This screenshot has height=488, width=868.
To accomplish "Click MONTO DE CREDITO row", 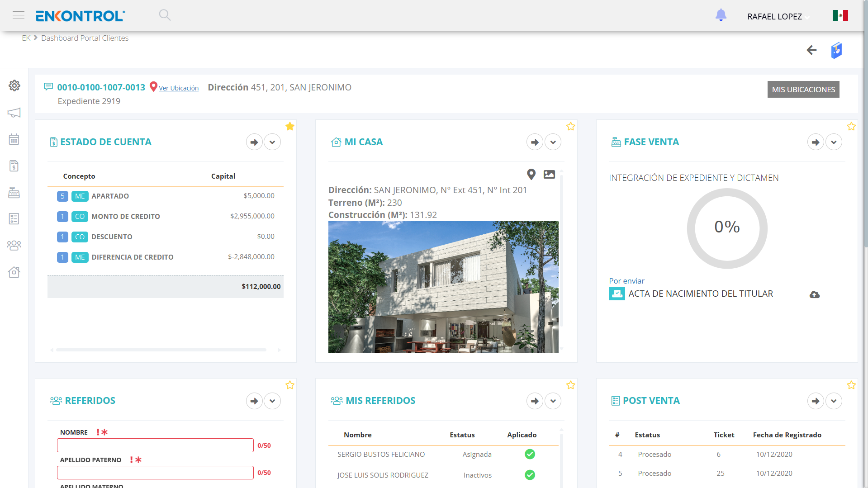I will 166,216.
